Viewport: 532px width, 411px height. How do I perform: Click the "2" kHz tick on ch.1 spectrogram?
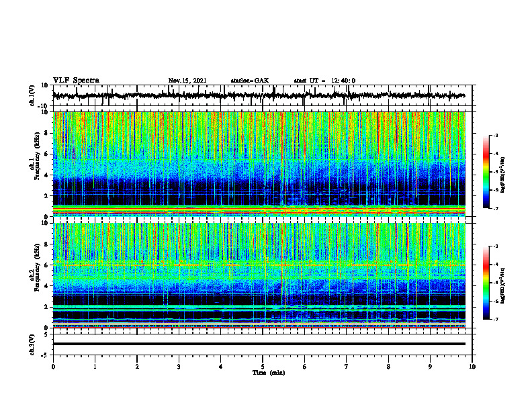47,196
